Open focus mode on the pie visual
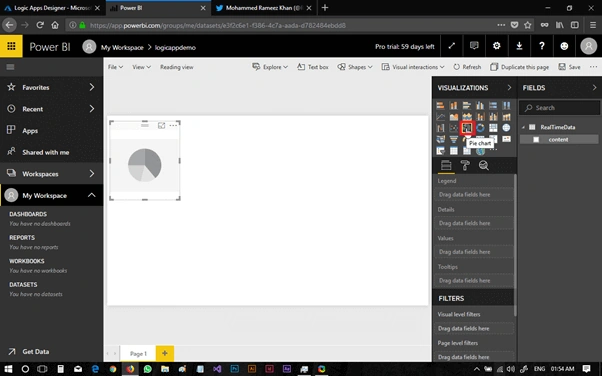This screenshot has width=602, height=376. click(x=162, y=126)
